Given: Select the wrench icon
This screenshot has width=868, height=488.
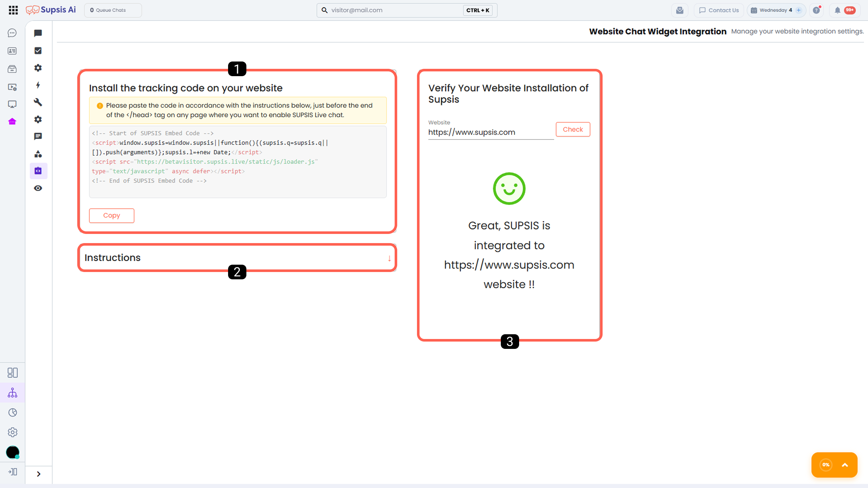Looking at the screenshot, I should (x=38, y=102).
